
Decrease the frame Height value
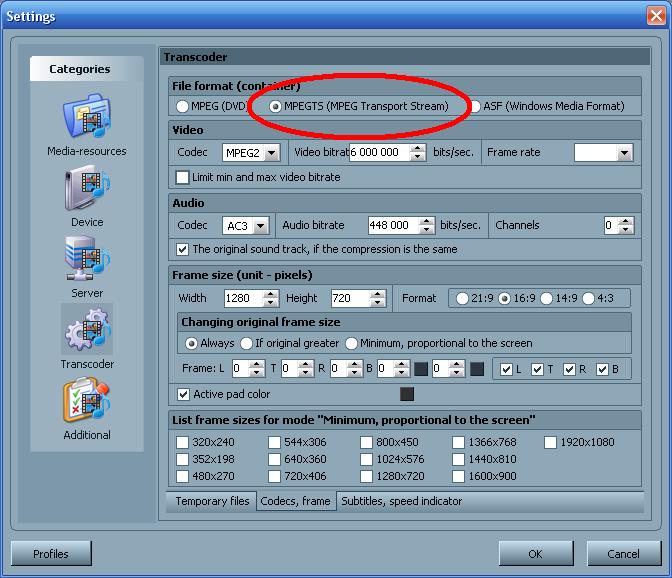(x=378, y=302)
